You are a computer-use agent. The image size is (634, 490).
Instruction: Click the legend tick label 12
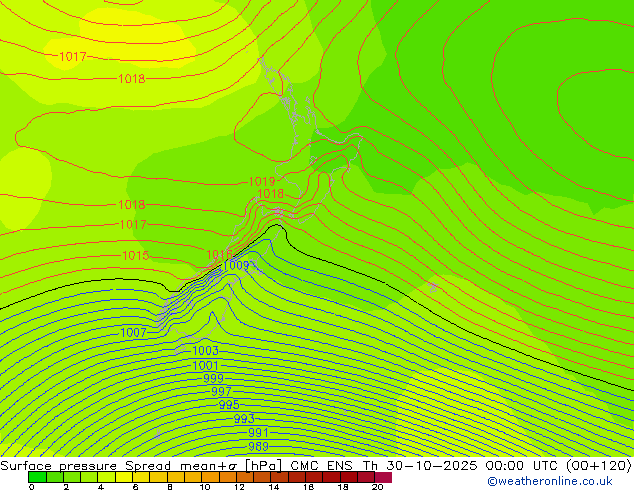coord(239,487)
